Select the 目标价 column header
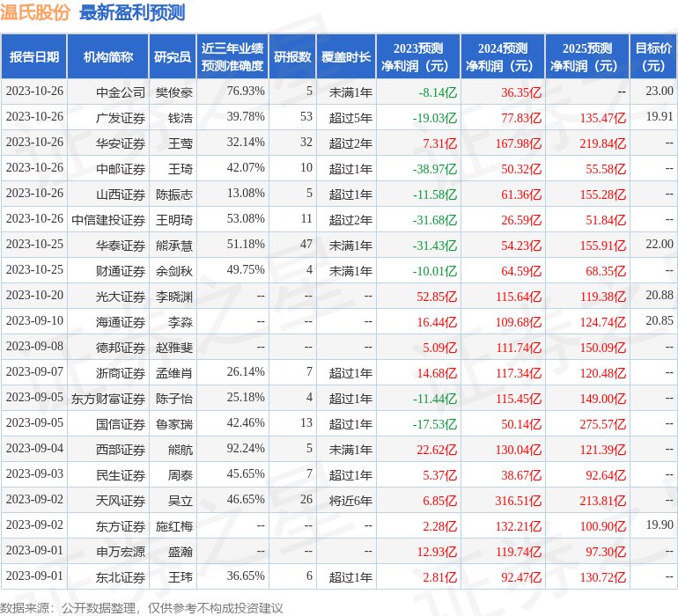Image resolution: width=678 pixels, height=616 pixels. tap(653, 56)
